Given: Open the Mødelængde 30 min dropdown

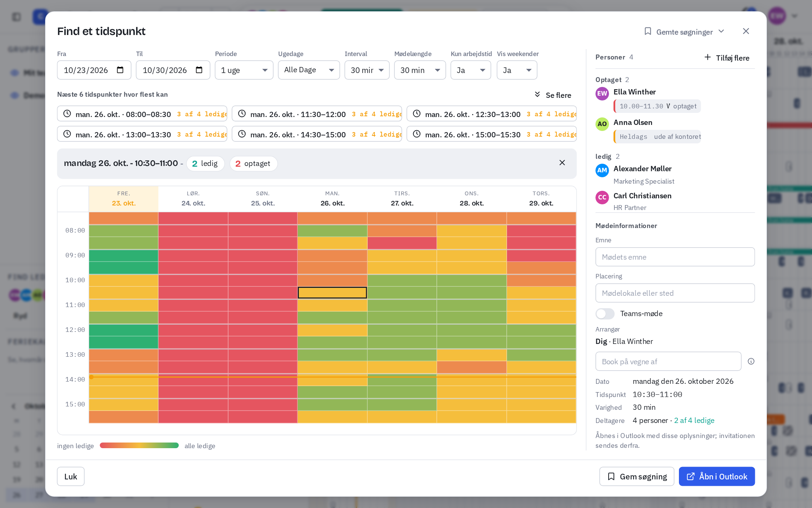Looking at the screenshot, I should [x=420, y=70].
